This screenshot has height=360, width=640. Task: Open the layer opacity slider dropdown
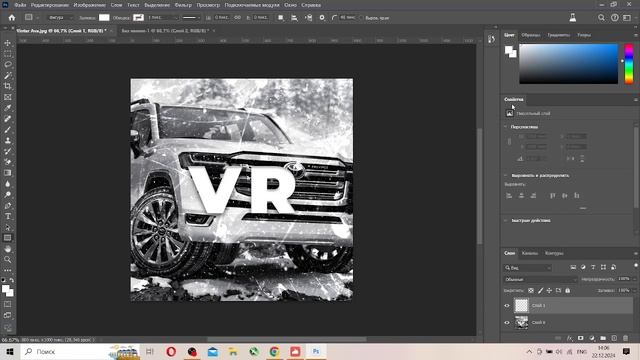coord(635,279)
